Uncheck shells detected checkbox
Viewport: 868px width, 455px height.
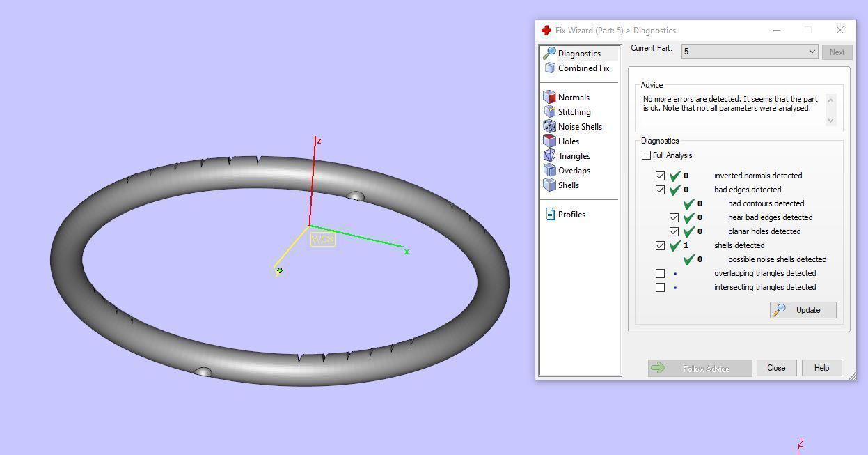660,245
